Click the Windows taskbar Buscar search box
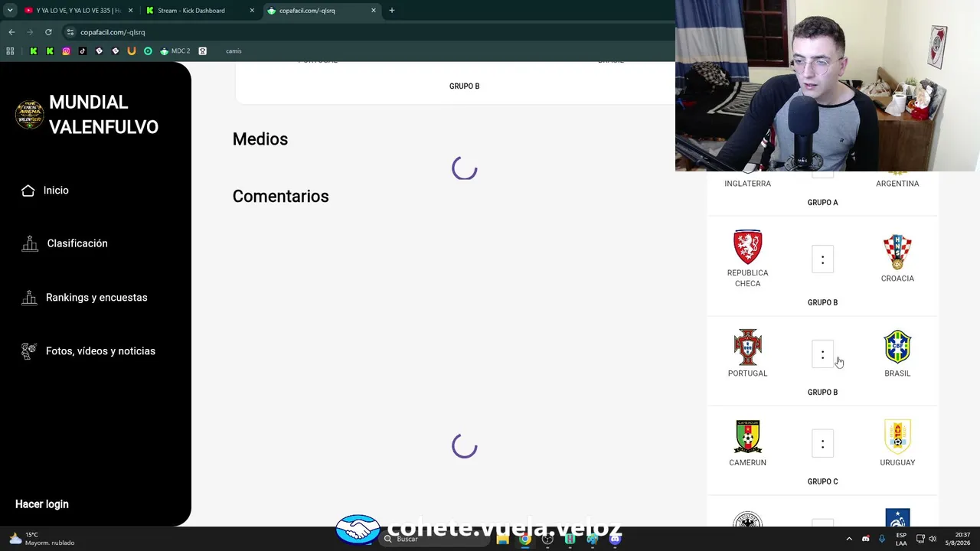This screenshot has width=980, height=551. 434,539
